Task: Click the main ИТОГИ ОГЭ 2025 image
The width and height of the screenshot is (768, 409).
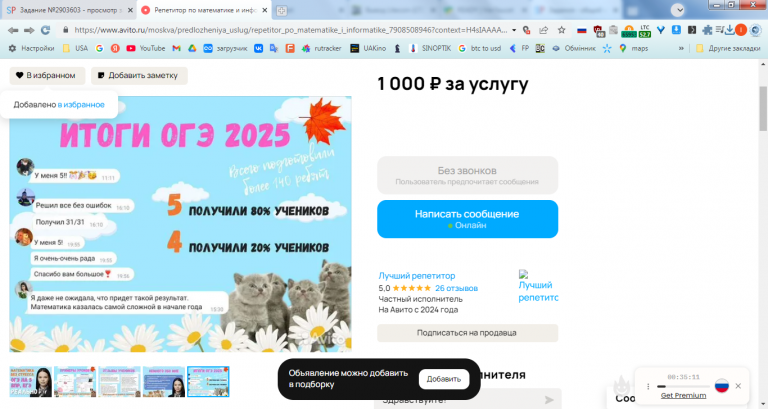Action: (180, 224)
